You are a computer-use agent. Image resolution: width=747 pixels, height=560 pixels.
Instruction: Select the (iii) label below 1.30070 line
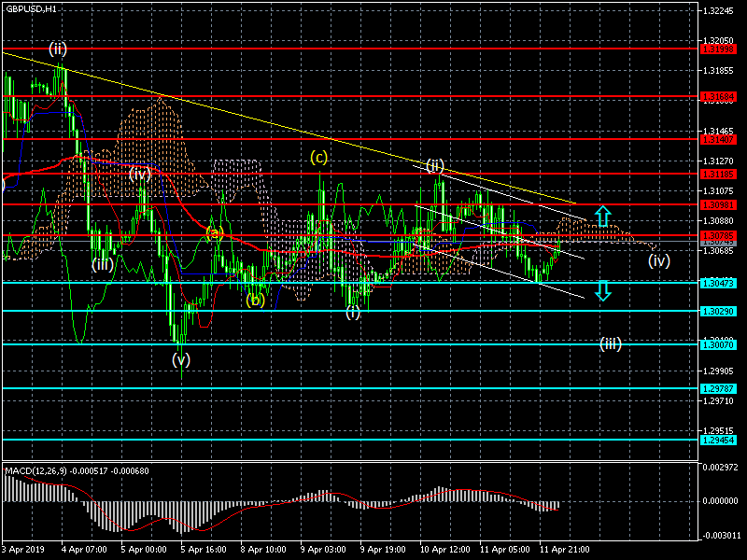(611, 343)
